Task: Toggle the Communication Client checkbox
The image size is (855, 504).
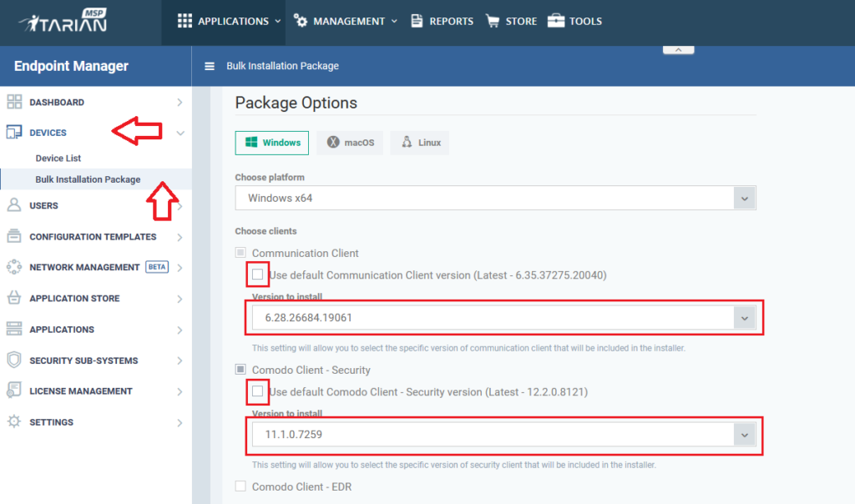Action: pyautogui.click(x=240, y=253)
